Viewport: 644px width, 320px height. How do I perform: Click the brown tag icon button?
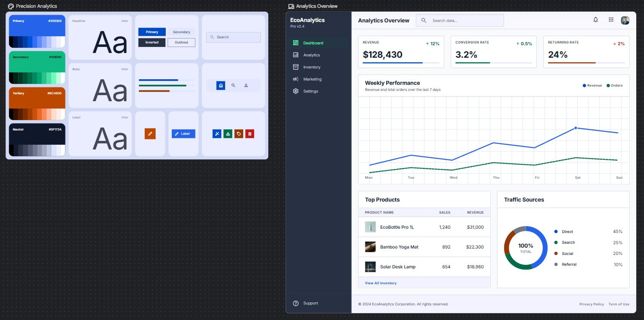(239, 134)
